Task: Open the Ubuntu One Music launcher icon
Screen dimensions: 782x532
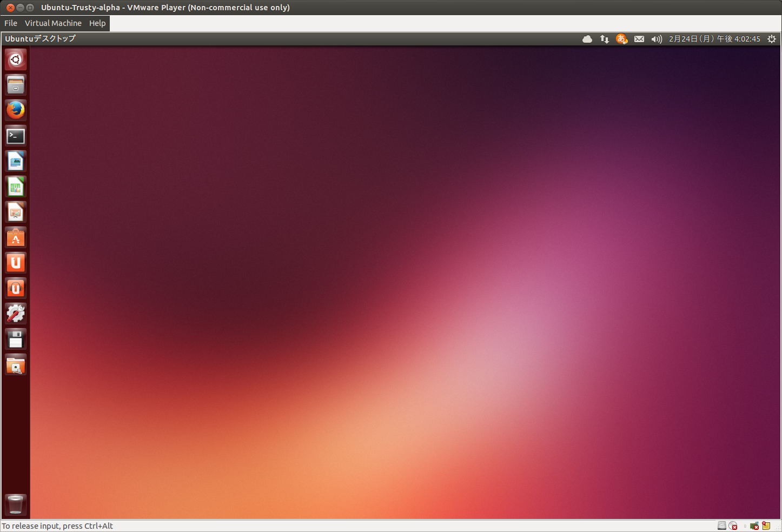Action: (16, 288)
